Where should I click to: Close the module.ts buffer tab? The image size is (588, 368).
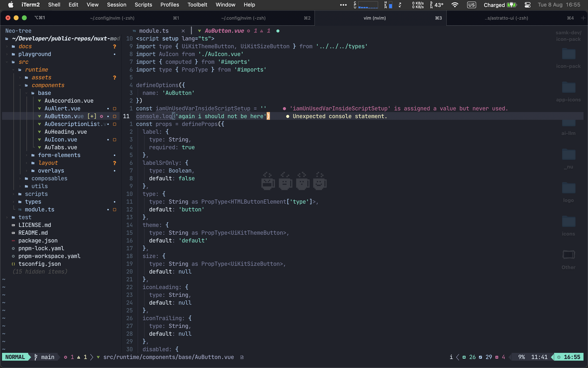coord(183,30)
